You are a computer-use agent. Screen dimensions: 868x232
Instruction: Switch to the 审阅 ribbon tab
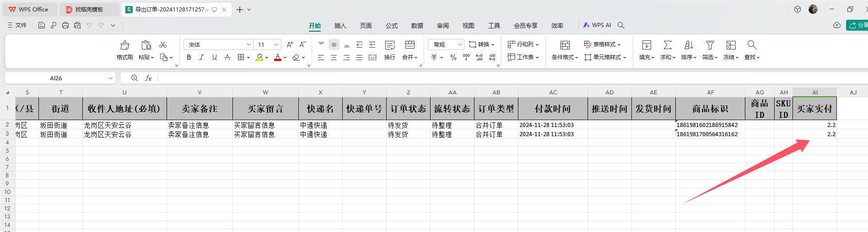[x=442, y=26]
